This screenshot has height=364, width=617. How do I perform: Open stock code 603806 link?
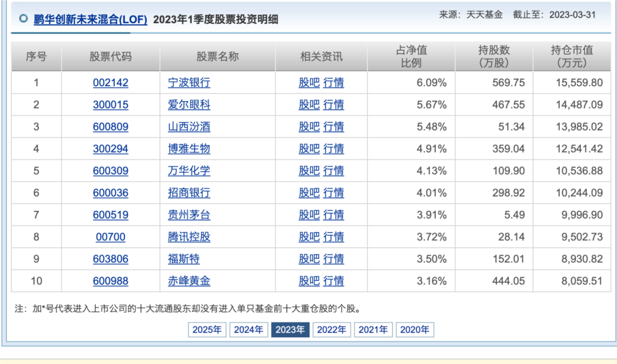(111, 259)
